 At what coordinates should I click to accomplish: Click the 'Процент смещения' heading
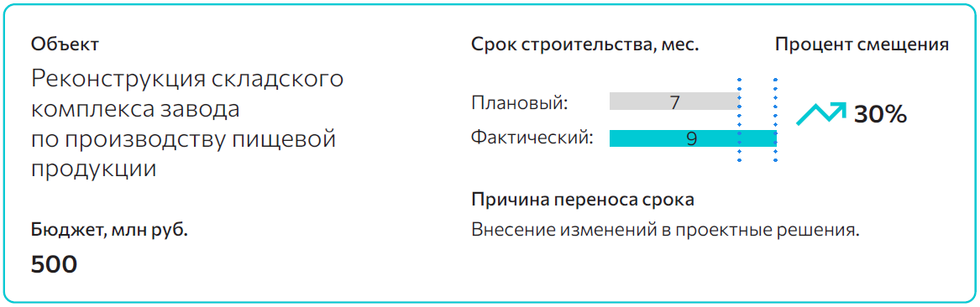pos(862,45)
